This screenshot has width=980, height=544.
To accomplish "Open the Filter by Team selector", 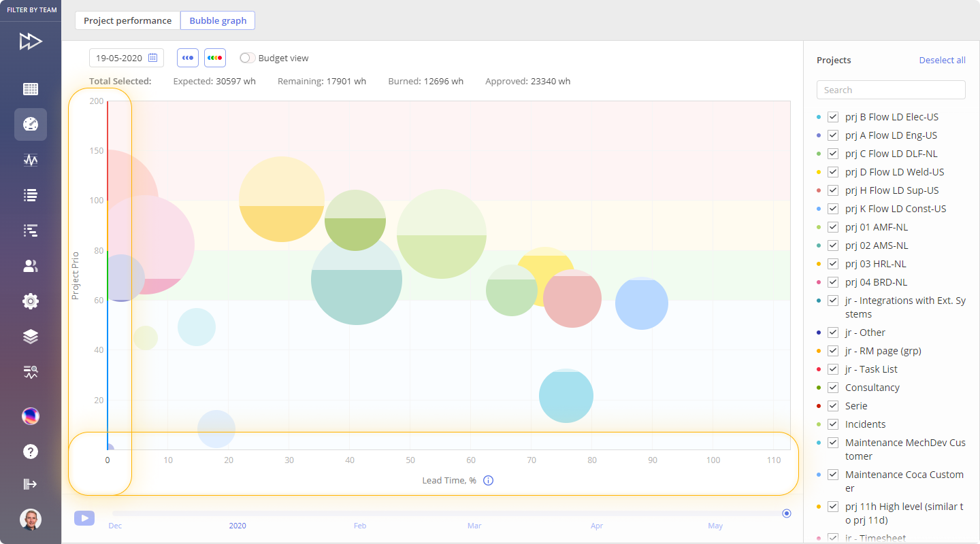I will coord(31,10).
